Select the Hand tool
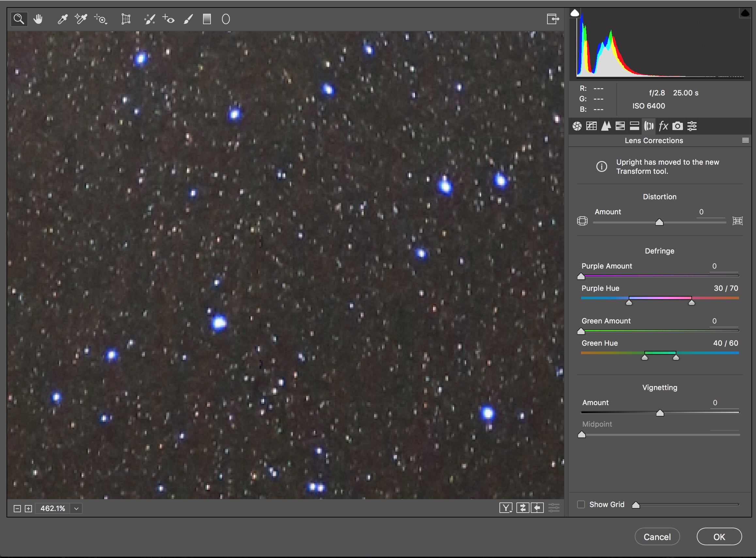Image resolution: width=756 pixels, height=558 pixels. coord(38,19)
